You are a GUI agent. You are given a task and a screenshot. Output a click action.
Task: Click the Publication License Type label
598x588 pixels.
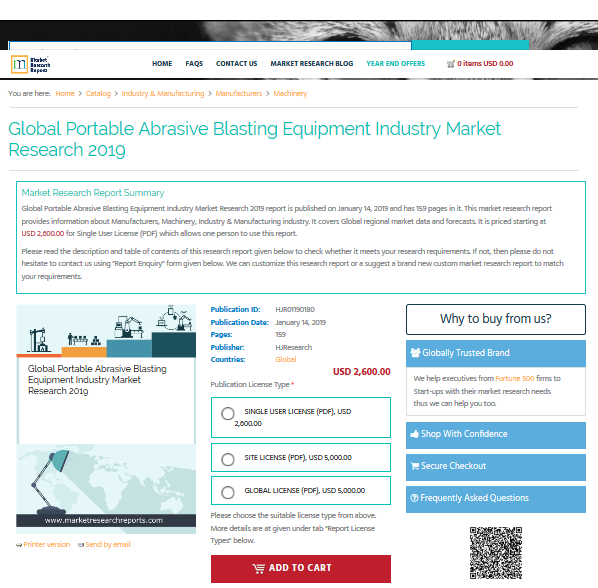point(250,385)
